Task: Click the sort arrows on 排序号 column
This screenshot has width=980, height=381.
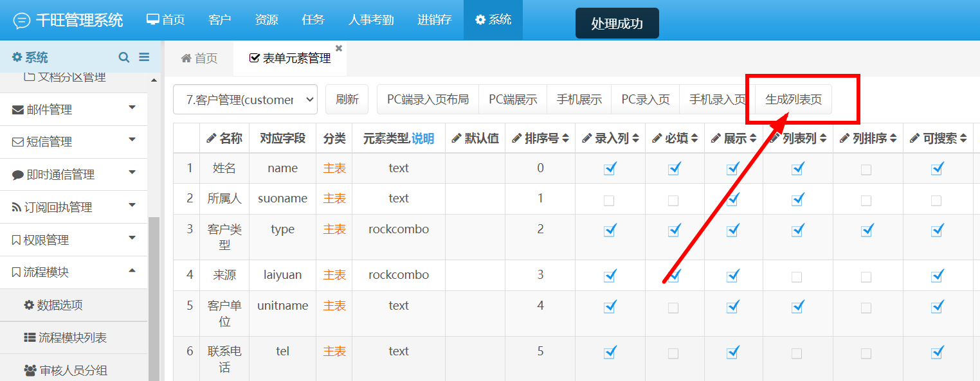Action: pyautogui.click(x=565, y=138)
